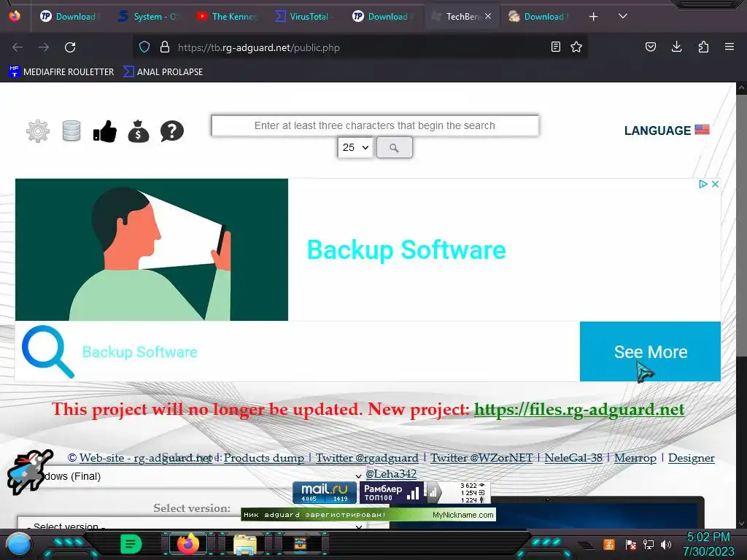This screenshot has width=747, height=560.
Task: Click the Rambler Top100 badge
Action: (x=392, y=492)
